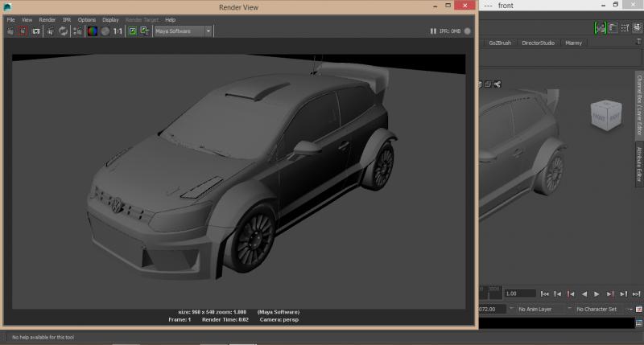The width and height of the screenshot is (644, 345).
Task: Open the vertical Attribute Editor tab
Action: pos(639,162)
